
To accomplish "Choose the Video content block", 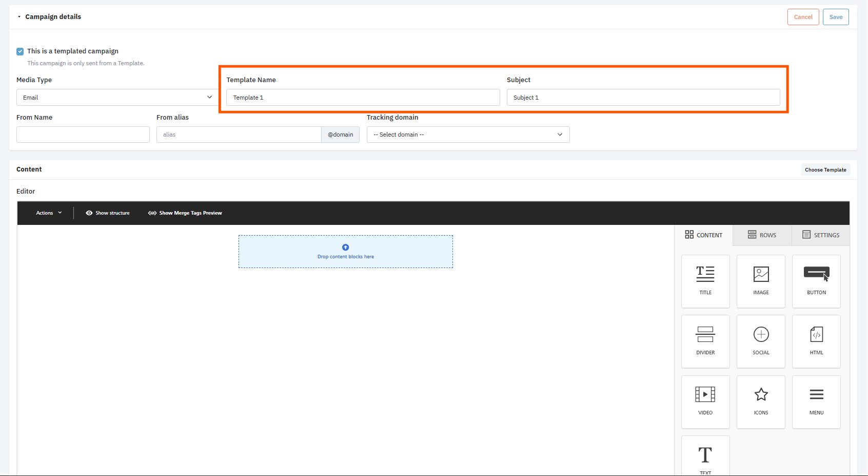I will (x=705, y=401).
